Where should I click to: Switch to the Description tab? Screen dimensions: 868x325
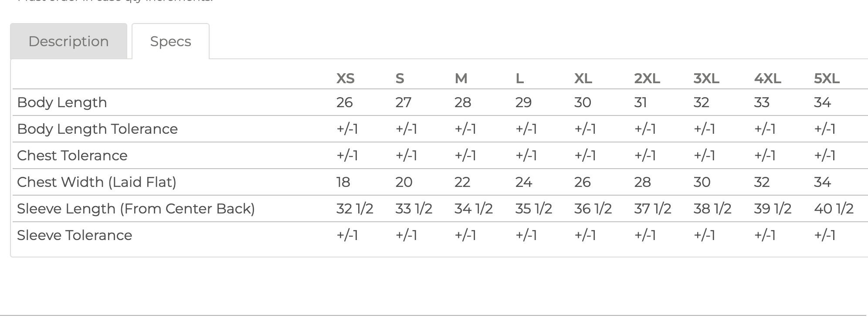(68, 41)
